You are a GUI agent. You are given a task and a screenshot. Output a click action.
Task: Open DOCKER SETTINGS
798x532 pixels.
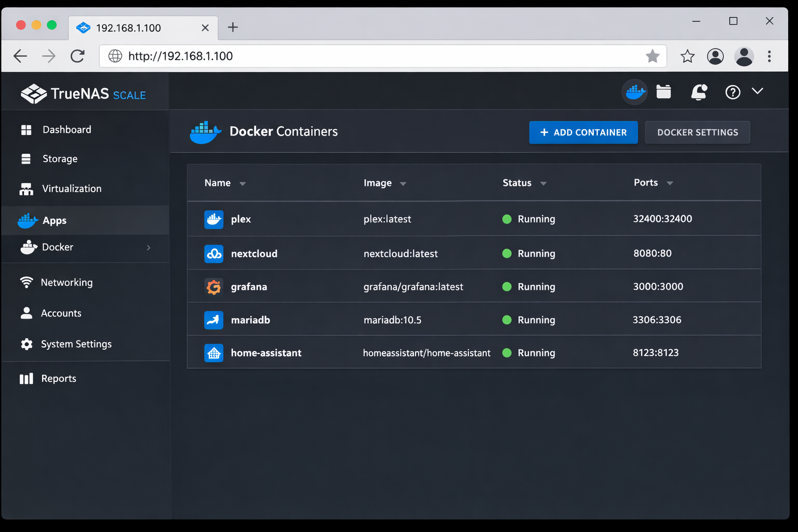pos(697,132)
